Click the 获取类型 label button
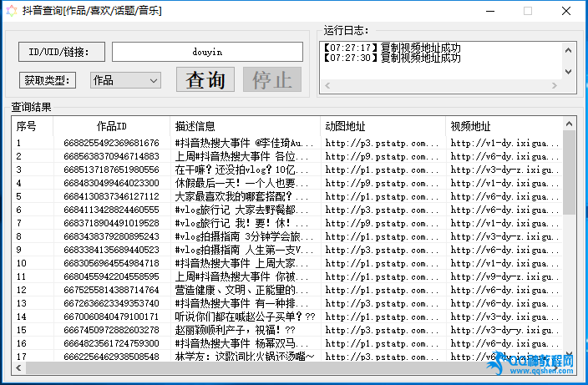The width and height of the screenshot is (588, 385). click(x=48, y=80)
